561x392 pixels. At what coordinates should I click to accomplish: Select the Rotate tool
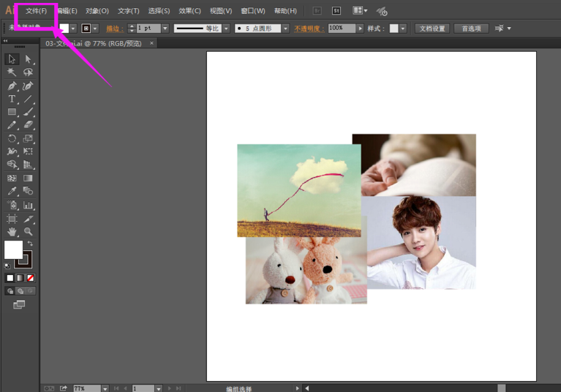click(12, 138)
